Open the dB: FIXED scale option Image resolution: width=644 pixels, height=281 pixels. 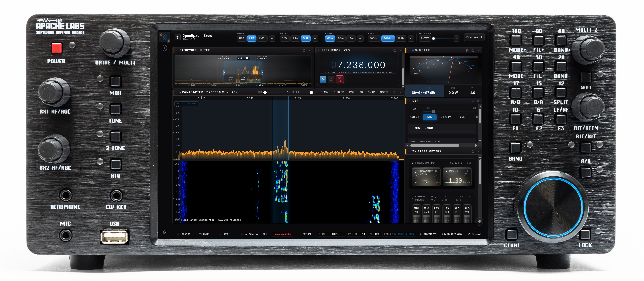(x=338, y=92)
